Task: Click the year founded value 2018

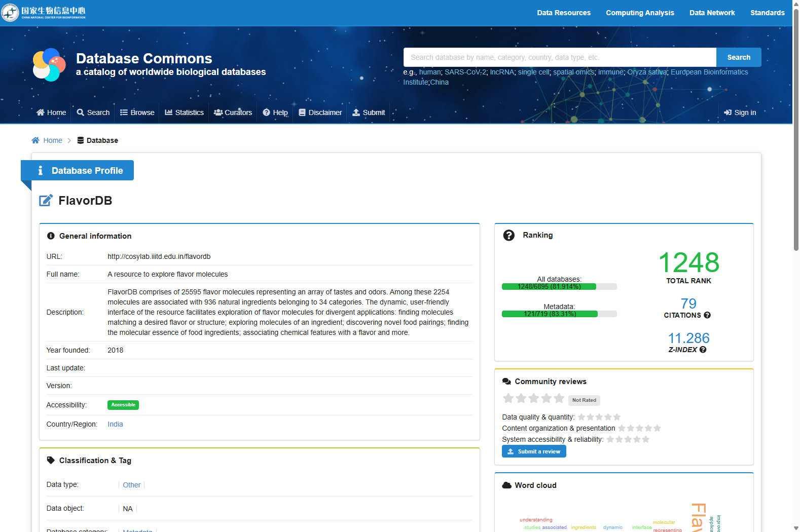Action: click(x=116, y=350)
